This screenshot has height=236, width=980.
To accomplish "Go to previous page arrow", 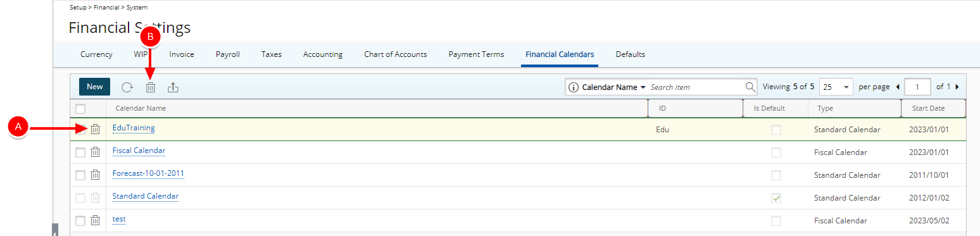I will pyautogui.click(x=898, y=87).
